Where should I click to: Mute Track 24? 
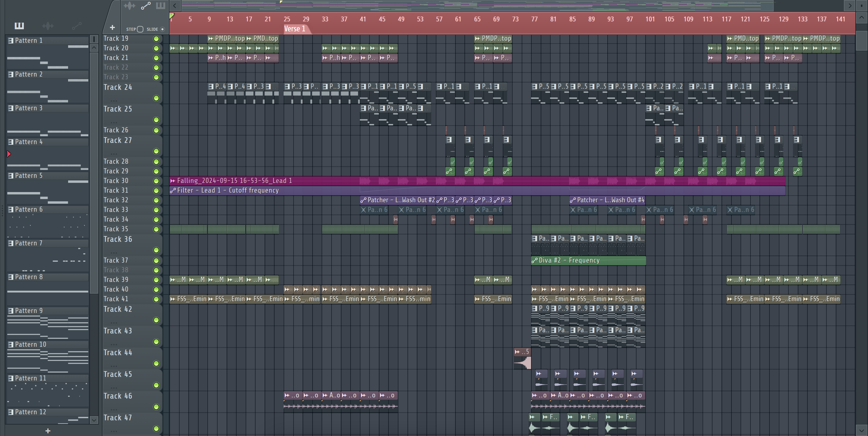(156, 98)
